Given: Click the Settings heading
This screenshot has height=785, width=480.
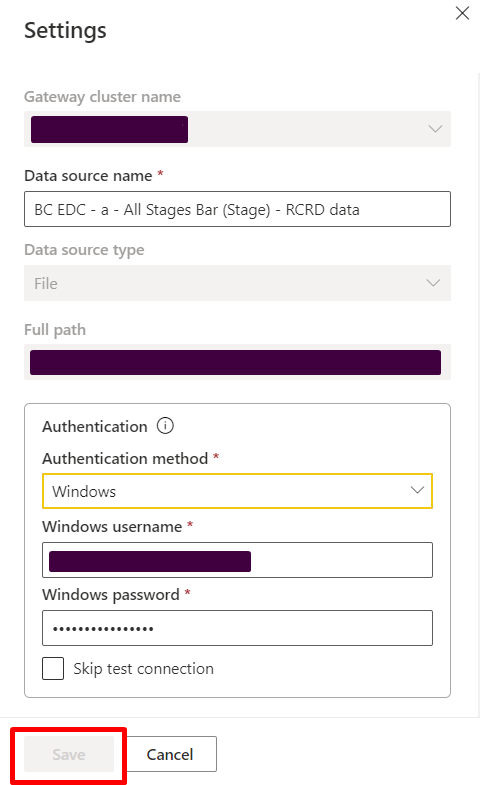Looking at the screenshot, I should [65, 31].
